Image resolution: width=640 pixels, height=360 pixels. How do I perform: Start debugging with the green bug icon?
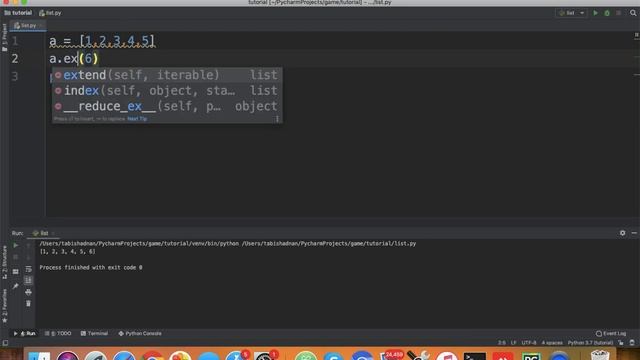[607, 13]
